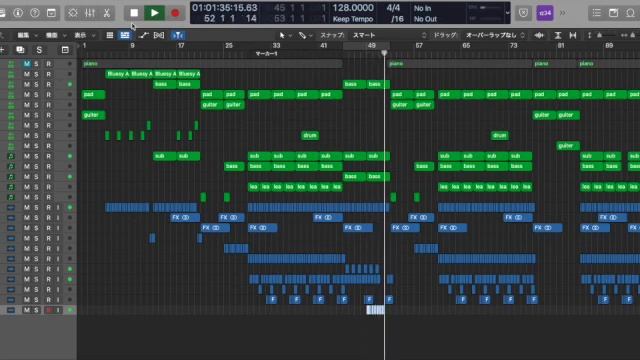The width and height of the screenshot is (640, 360).
Task: Toggle horizontal auto zoom button
Action: point(573,36)
